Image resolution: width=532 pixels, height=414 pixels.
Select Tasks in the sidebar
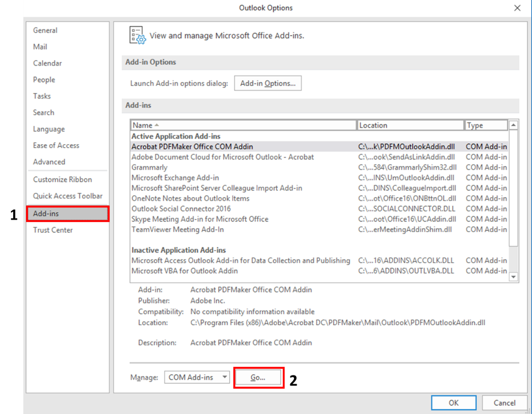tap(42, 96)
